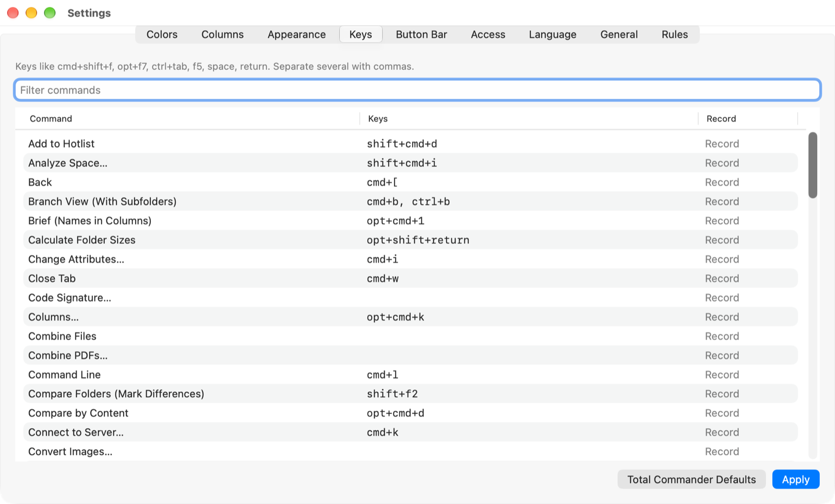Click the shift+f2 keys cell
This screenshot has width=835, height=504.
392,394
